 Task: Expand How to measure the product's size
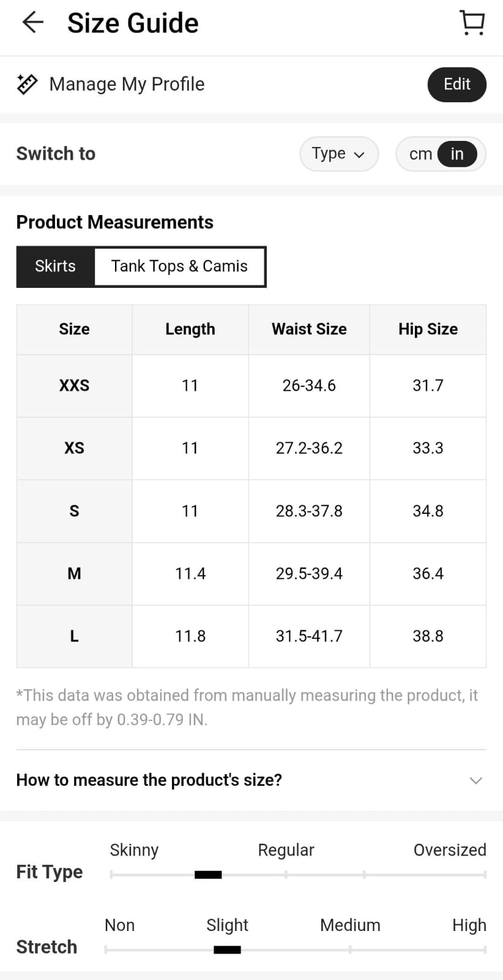point(149,780)
